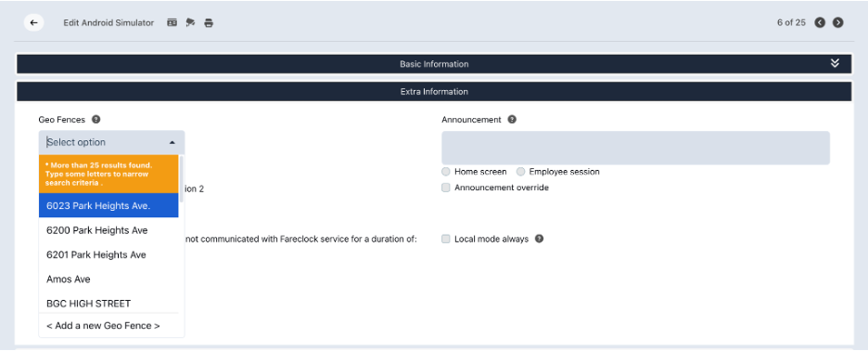The image size is (868, 351).
Task: Open the ID card icon beside the title
Action: click(172, 22)
